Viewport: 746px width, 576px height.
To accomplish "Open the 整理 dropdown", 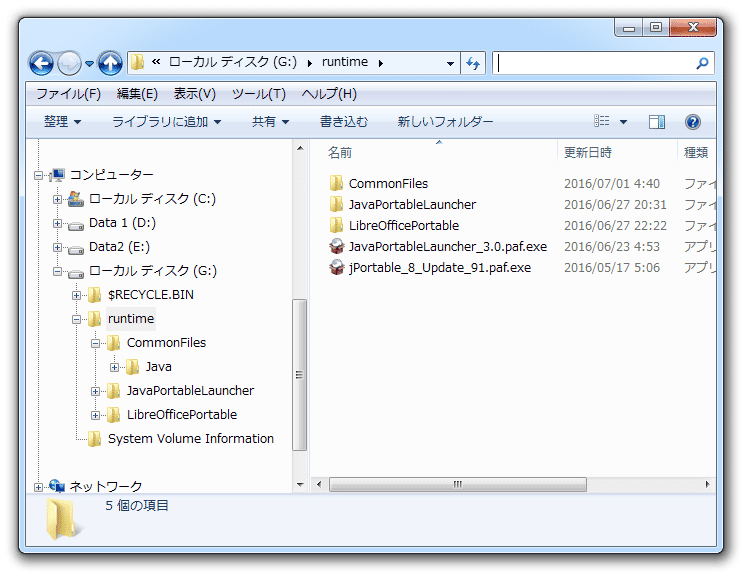I will tap(62, 122).
